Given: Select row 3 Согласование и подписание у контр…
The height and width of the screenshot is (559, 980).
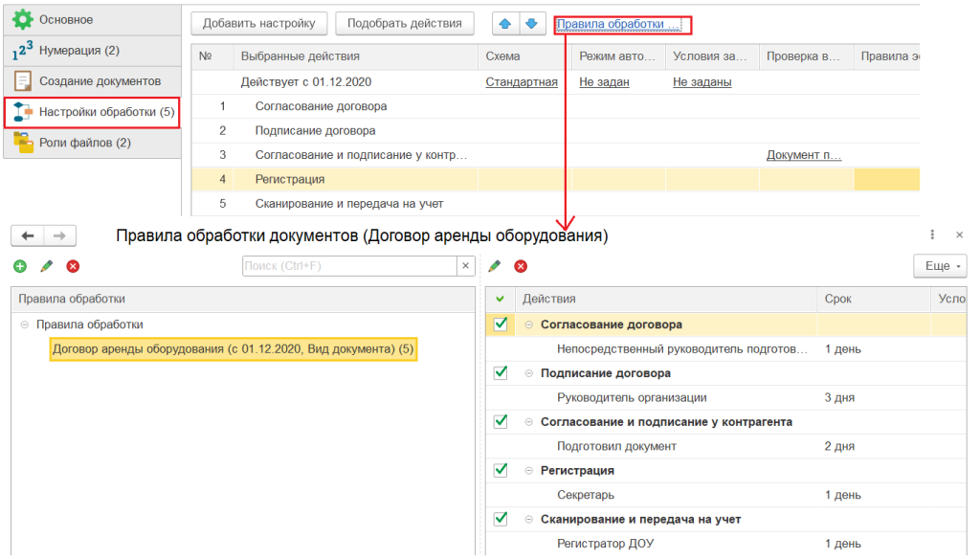Looking at the screenshot, I should (x=555, y=155).
